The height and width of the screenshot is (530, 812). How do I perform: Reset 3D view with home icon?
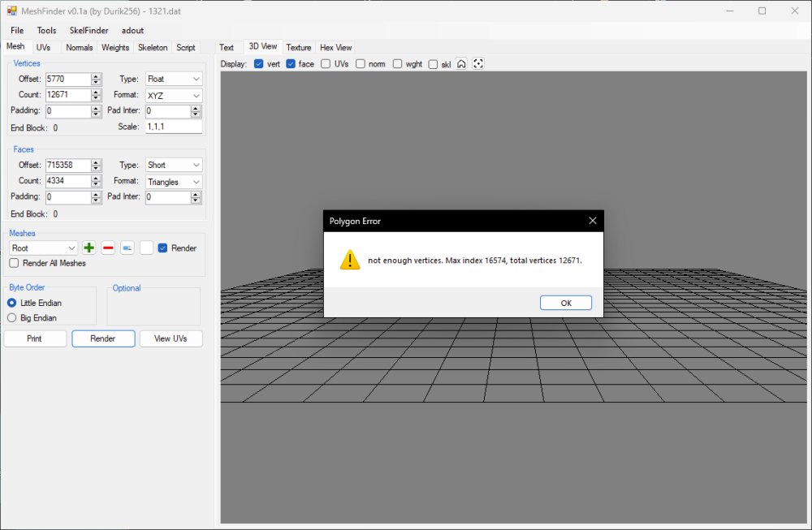461,64
